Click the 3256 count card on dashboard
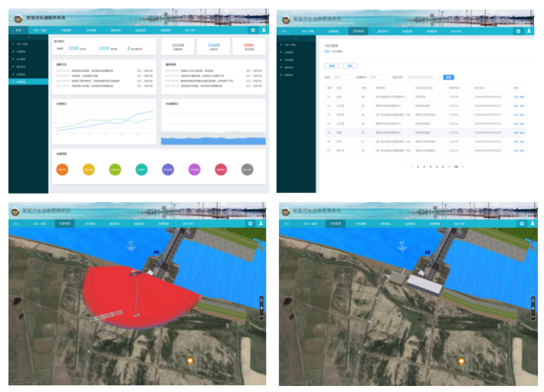544x392 pixels. pyautogui.click(x=214, y=46)
